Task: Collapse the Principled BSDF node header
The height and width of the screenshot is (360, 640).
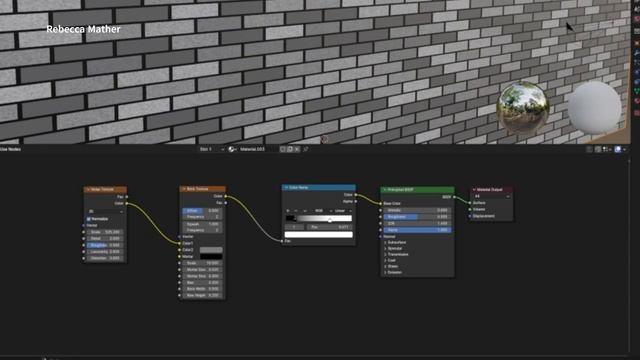Action: pyautogui.click(x=384, y=190)
